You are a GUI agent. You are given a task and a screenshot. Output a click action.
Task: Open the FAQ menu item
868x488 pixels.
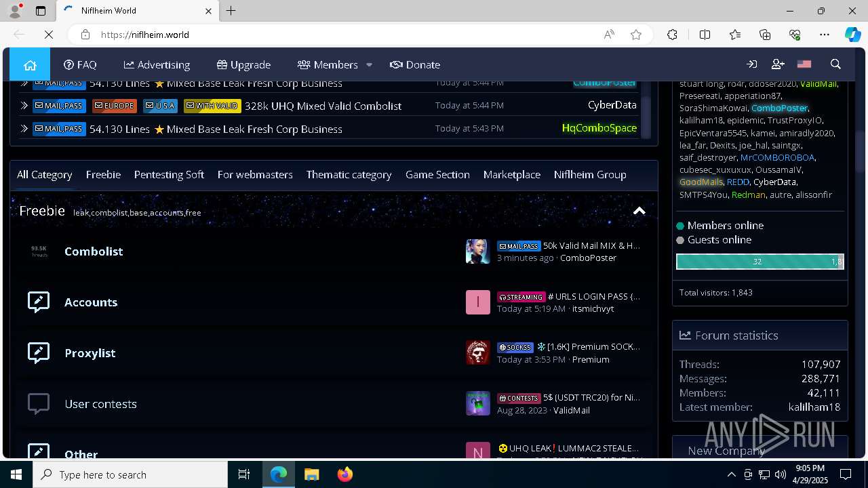pos(80,65)
